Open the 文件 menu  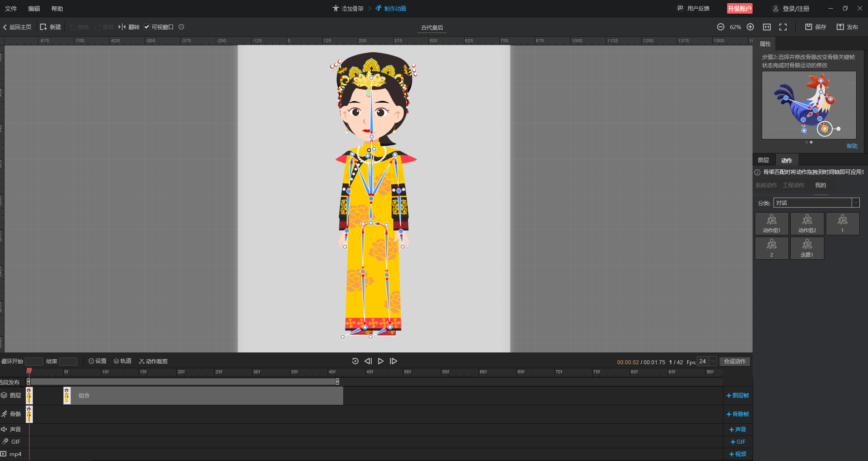pyautogui.click(x=11, y=9)
